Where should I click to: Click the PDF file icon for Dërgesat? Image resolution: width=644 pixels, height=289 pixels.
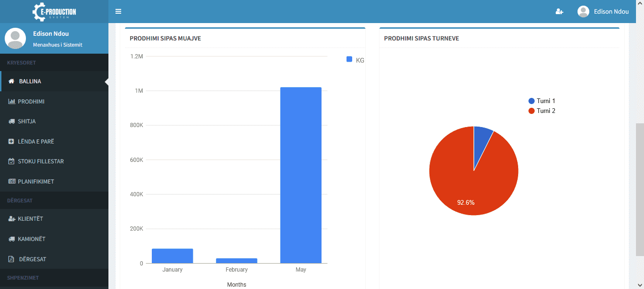(x=12, y=259)
